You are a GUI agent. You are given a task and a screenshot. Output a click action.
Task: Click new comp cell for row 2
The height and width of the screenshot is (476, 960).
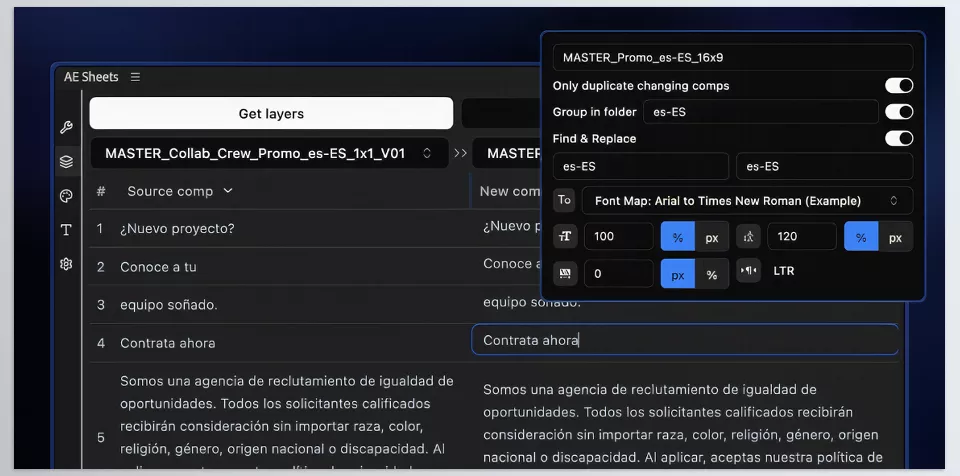512,263
